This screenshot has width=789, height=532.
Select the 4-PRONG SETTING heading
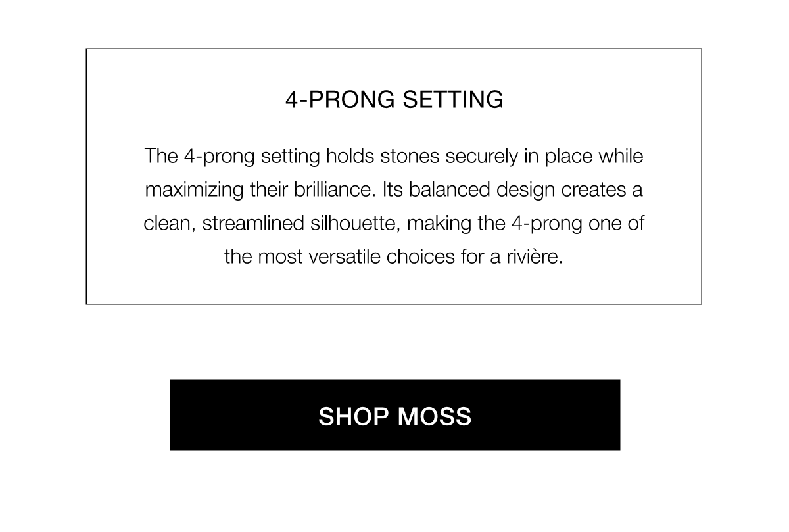pos(394,99)
